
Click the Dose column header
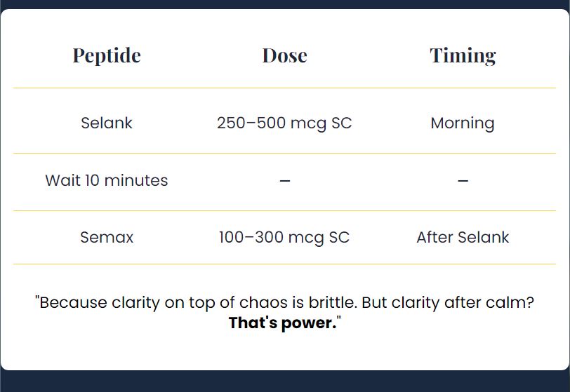coord(284,55)
